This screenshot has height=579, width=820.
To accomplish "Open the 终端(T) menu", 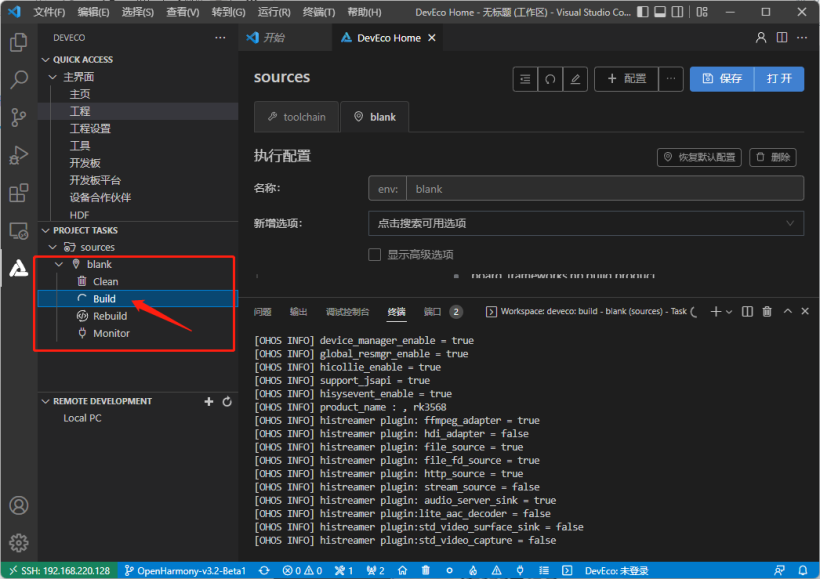I will click(x=318, y=12).
